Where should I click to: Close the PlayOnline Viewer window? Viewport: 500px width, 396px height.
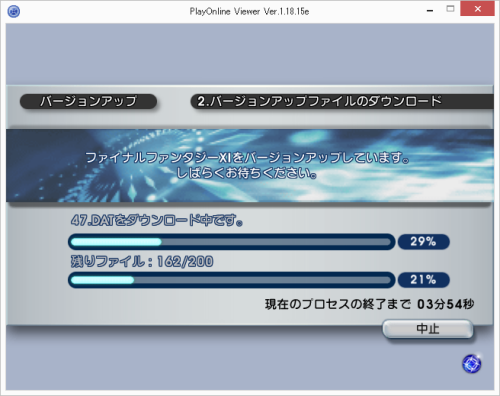point(478,9)
